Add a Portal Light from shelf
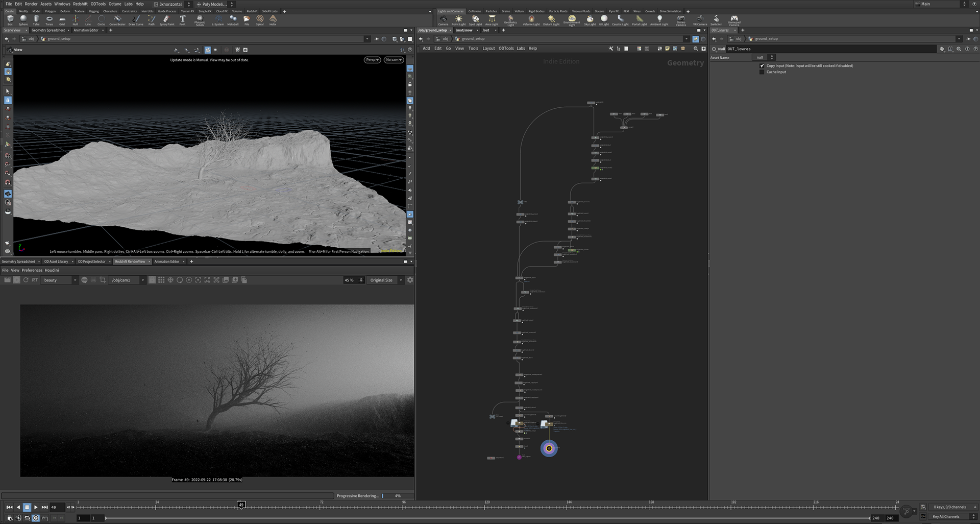The image size is (980, 524). coord(639,20)
